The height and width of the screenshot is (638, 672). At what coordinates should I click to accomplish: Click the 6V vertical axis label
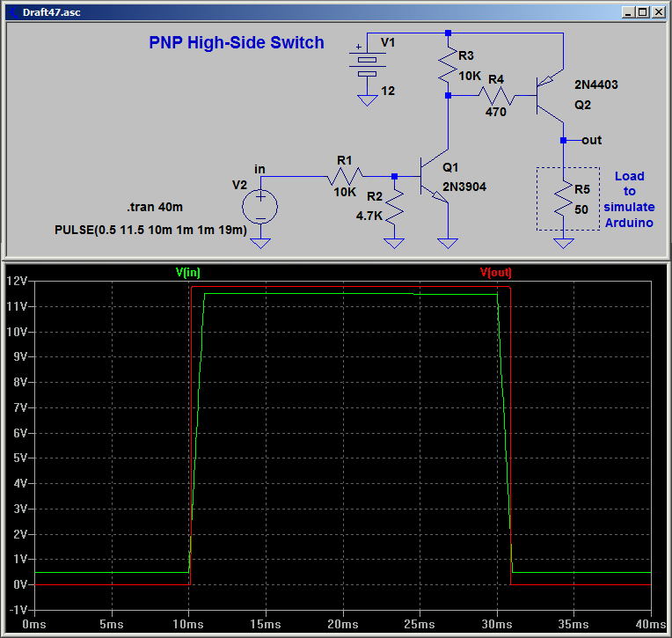20,433
